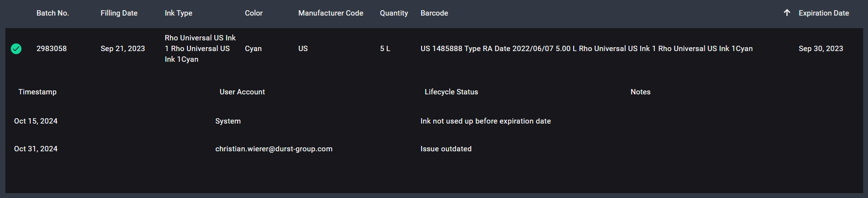Click the Ink Type column header
Image resolution: width=868 pixels, height=198 pixels.
tap(178, 13)
